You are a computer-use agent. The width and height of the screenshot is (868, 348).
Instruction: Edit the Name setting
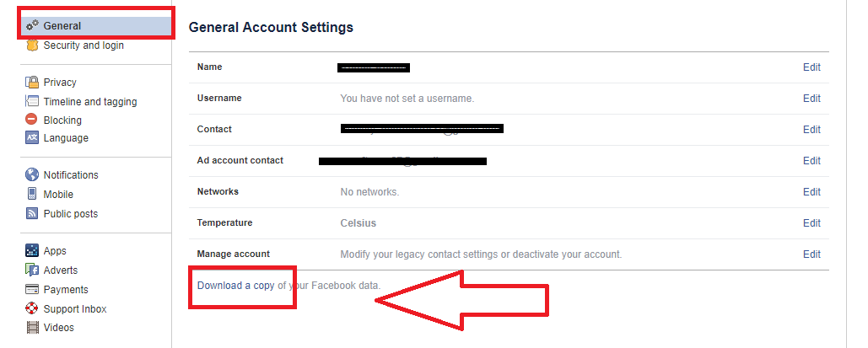[x=811, y=67]
